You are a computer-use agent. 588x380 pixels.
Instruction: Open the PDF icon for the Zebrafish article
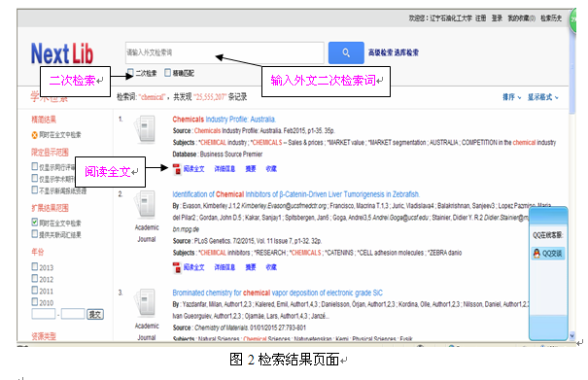coord(177,267)
